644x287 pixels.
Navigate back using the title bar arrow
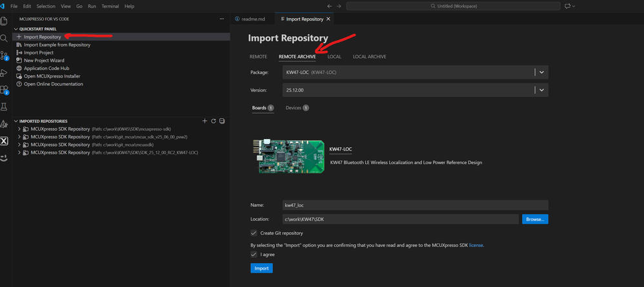click(x=330, y=6)
